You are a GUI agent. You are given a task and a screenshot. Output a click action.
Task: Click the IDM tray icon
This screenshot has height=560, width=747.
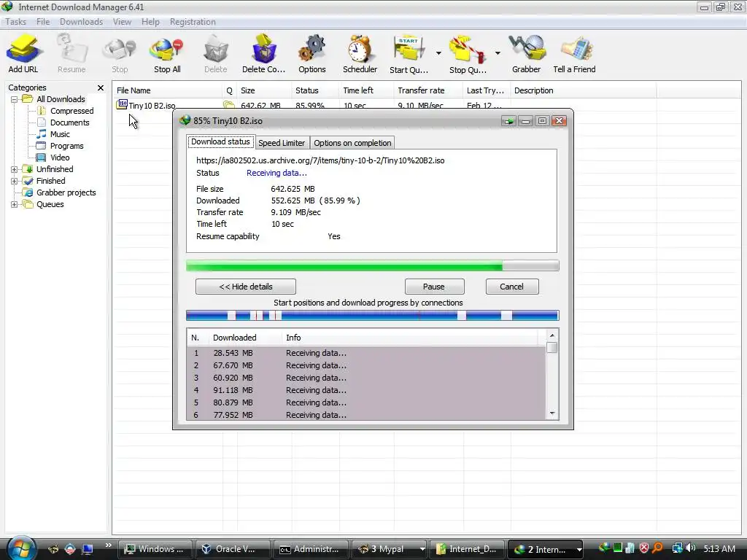tap(604, 548)
